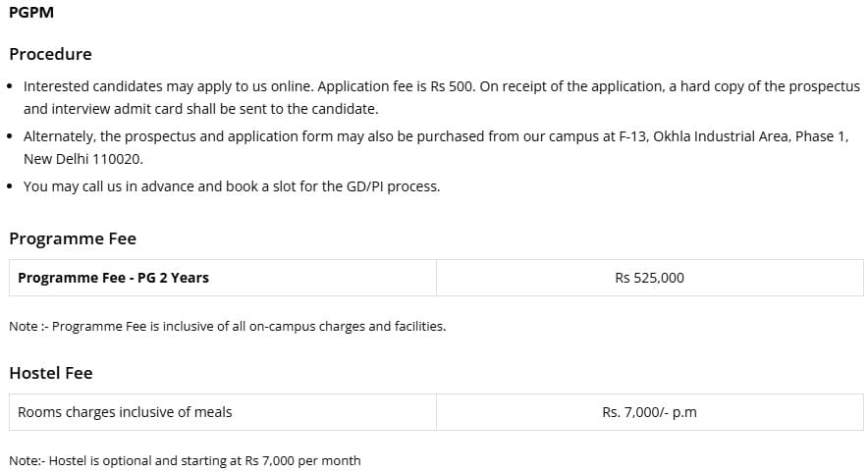Click the "interview admit card" line

point(200,109)
